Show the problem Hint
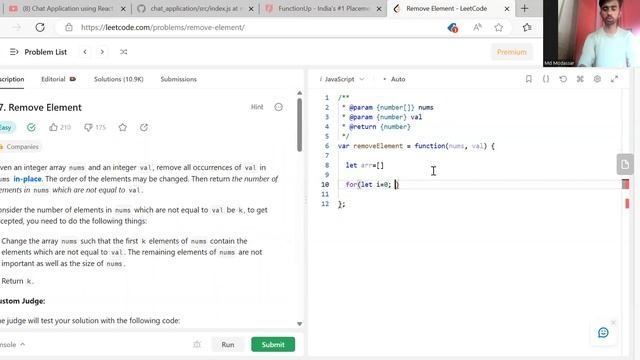The height and width of the screenshot is (360, 640). pyautogui.click(x=257, y=107)
